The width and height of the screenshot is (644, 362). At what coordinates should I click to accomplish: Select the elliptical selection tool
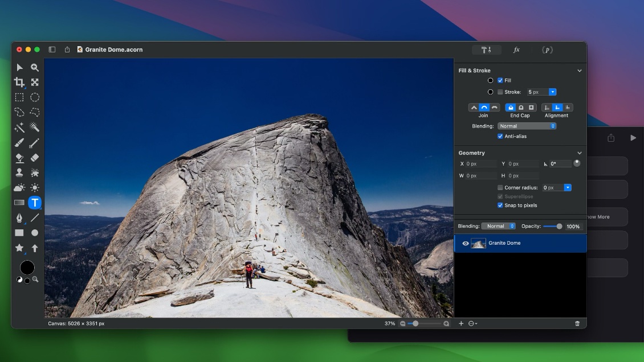(35, 97)
